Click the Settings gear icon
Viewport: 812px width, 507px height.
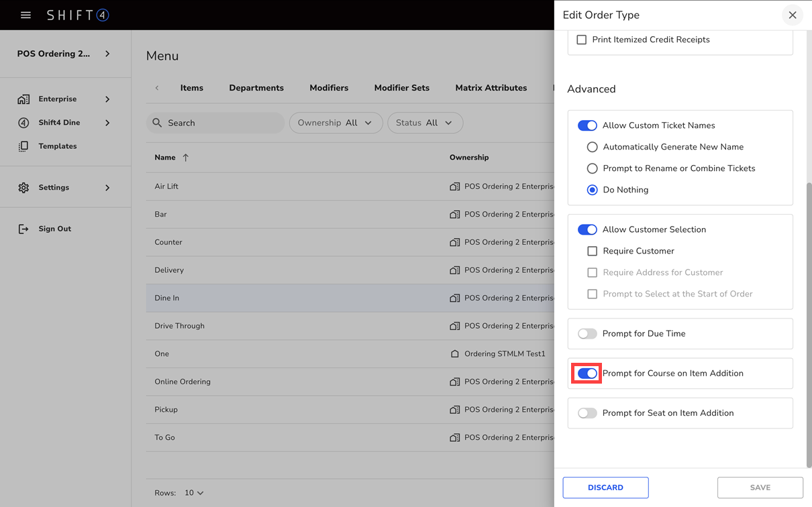click(23, 188)
